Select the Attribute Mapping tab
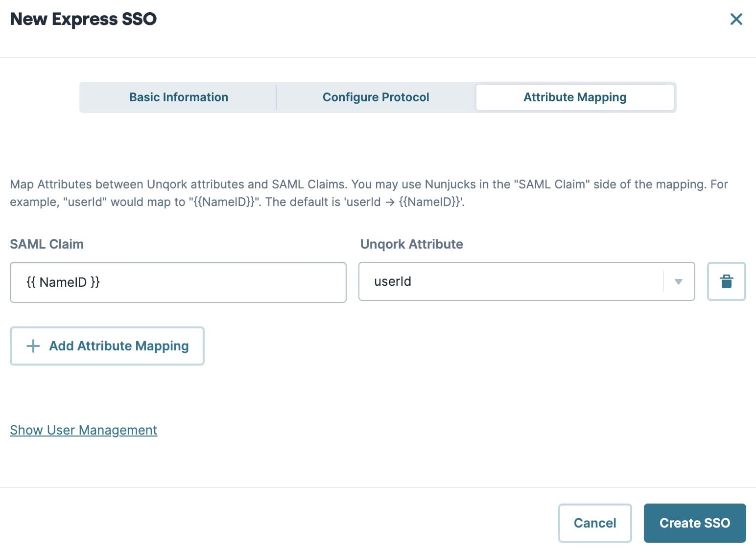Image resolution: width=756 pixels, height=552 pixels. (575, 97)
